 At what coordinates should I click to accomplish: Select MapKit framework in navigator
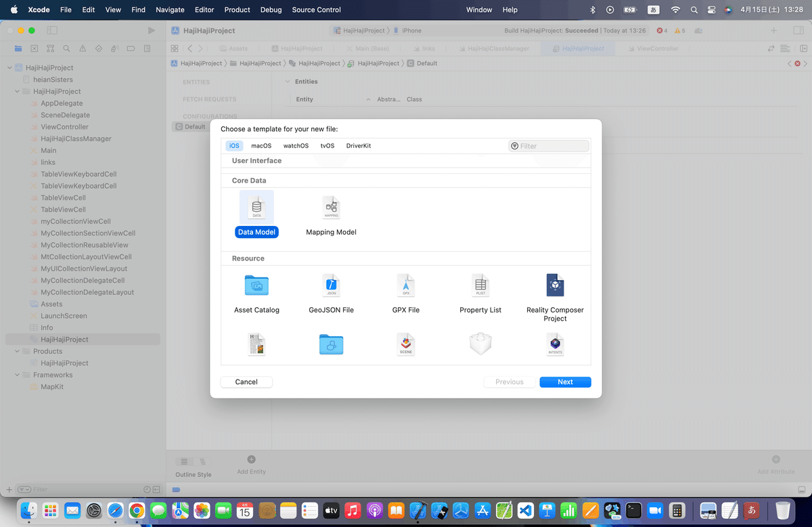coord(52,387)
